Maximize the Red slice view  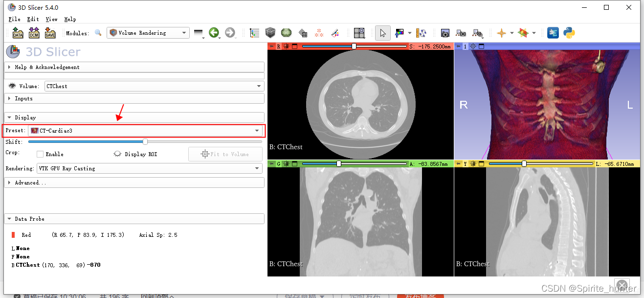click(x=295, y=46)
